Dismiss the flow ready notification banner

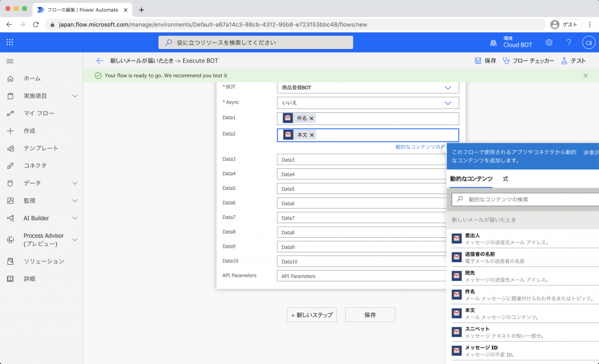[586, 75]
